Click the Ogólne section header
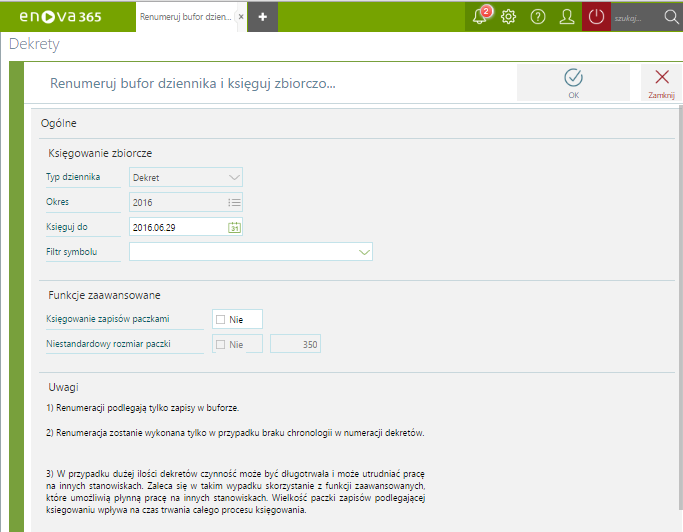This screenshot has width=683, height=532. (58, 123)
